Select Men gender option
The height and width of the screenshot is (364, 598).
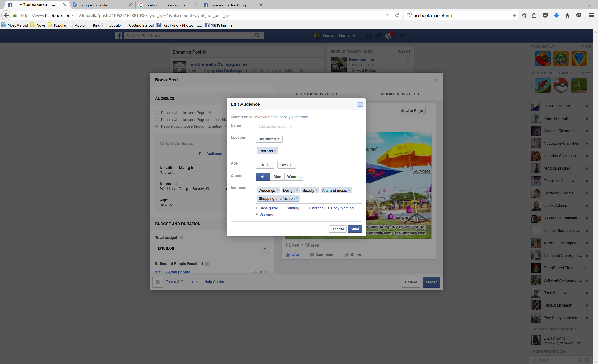pos(277,177)
